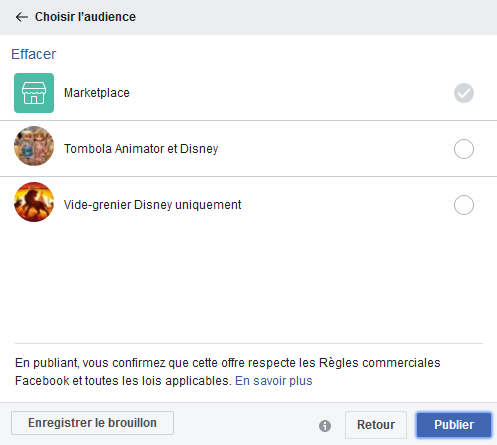Viewport: 497px width, 445px height.
Task: Click the Marketplace label text
Action: point(97,93)
